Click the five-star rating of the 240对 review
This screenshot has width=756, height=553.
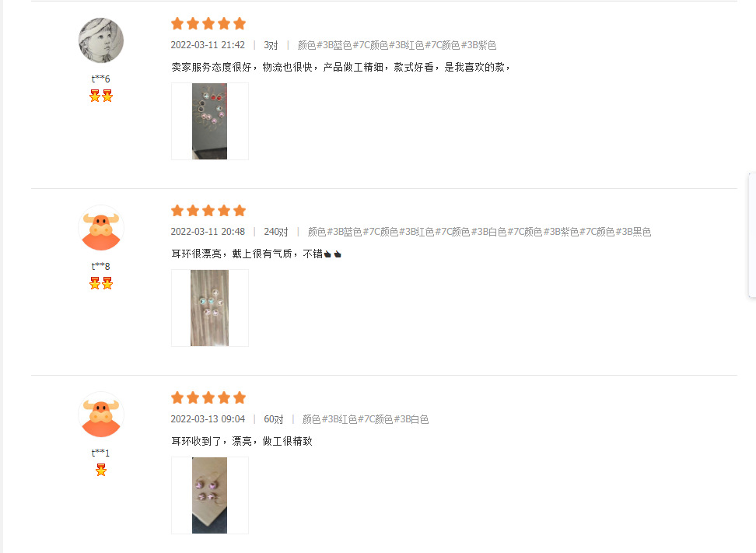coord(208,211)
